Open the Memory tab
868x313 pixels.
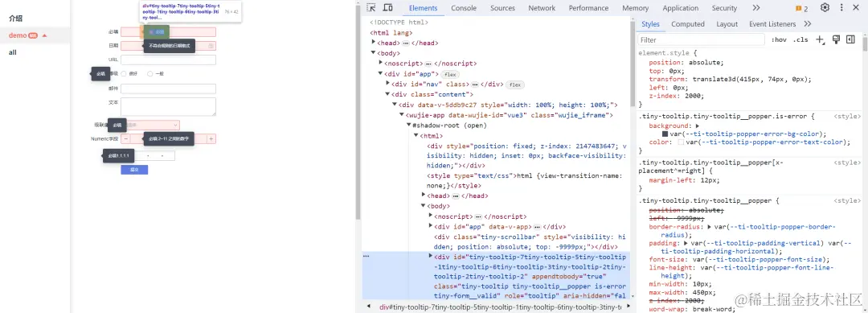pos(635,8)
